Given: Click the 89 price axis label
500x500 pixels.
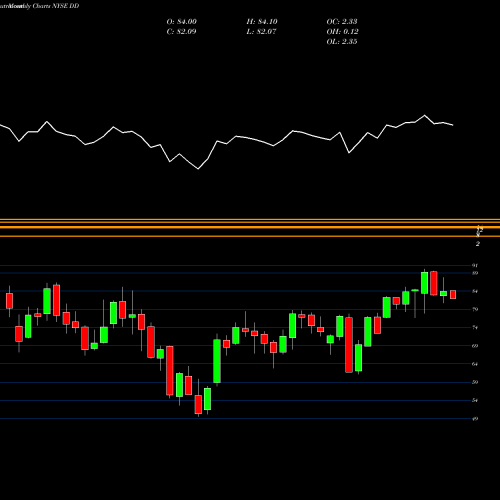Looking at the screenshot, I should (475, 273).
